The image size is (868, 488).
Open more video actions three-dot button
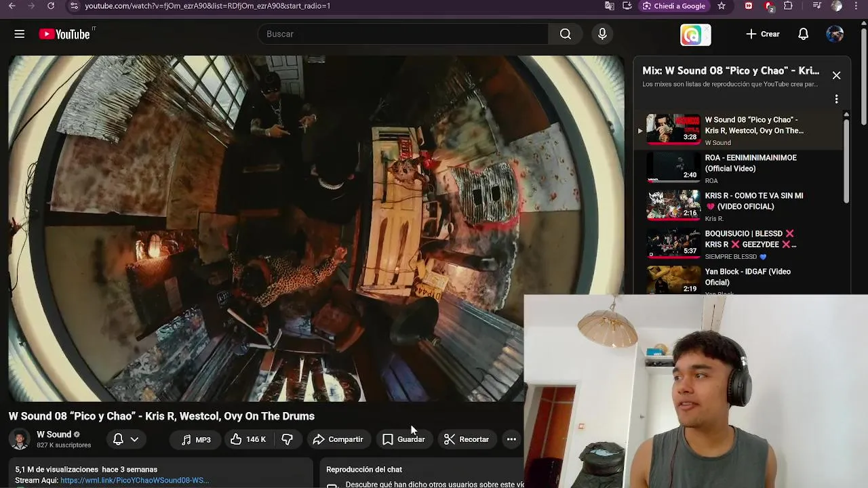click(x=511, y=439)
